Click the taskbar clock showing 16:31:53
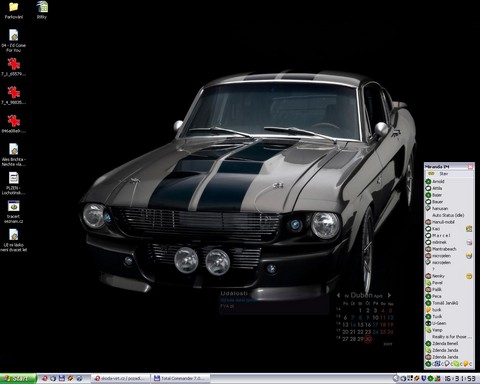This screenshot has width=480, height=384. click(460, 378)
